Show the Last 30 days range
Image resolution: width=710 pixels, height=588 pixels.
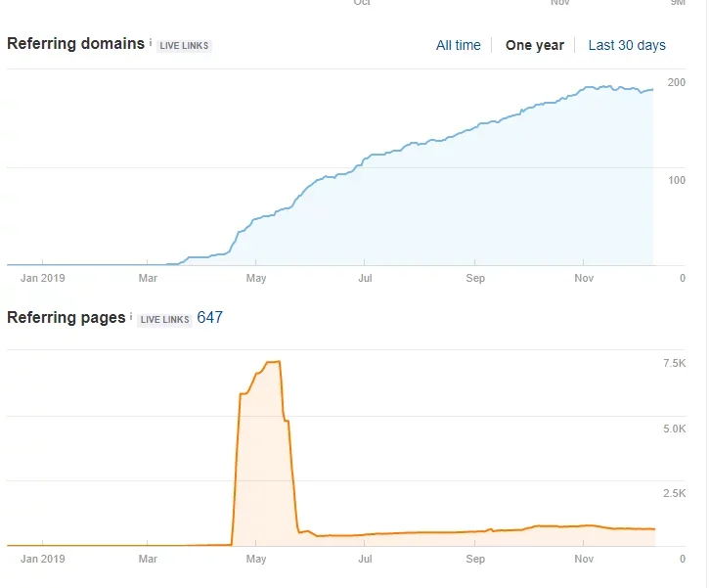coord(627,45)
